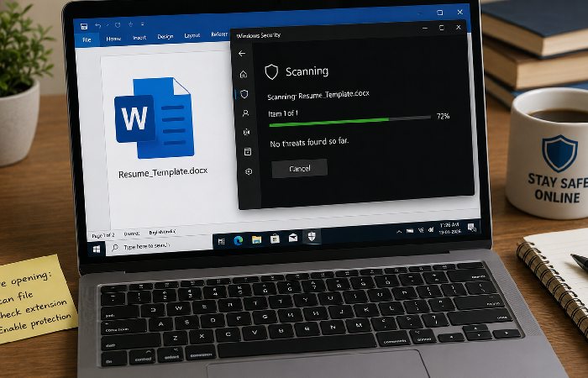This screenshot has height=378, width=588.
Task: Open the small dropdown next to Word's Undo
Action: 107,25
